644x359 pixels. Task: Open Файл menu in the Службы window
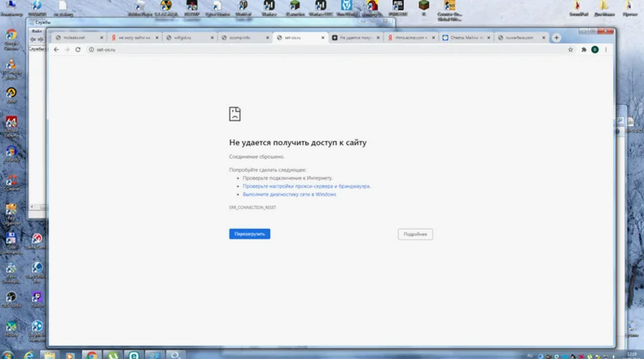tap(37, 31)
